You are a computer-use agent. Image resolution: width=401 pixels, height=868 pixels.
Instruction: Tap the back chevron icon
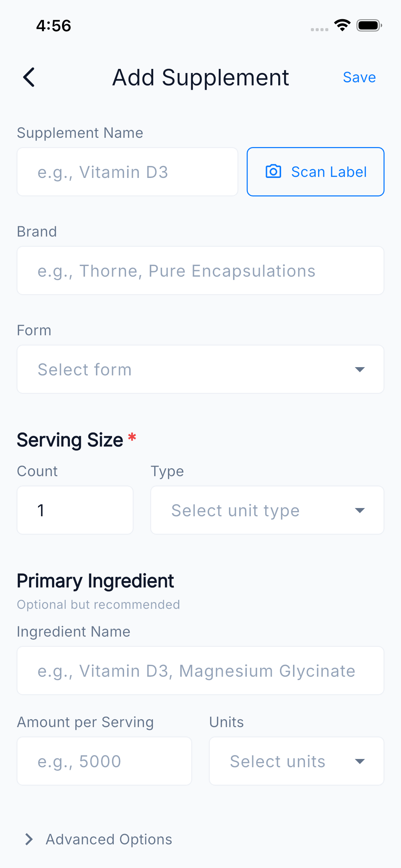pos(29,77)
